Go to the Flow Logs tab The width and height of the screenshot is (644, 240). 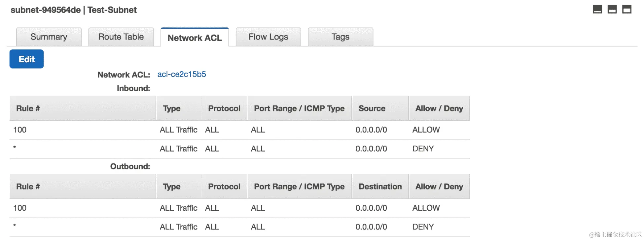click(x=268, y=37)
